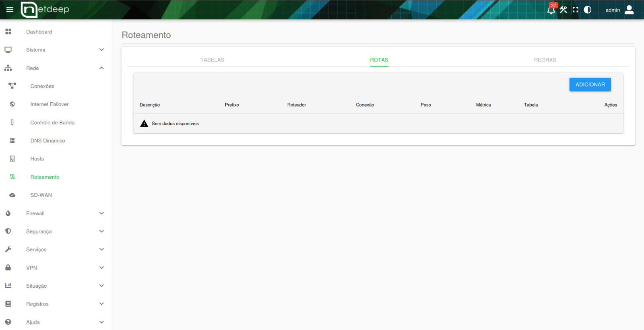Expand the Sistema menu chevron

click(101, 50)
